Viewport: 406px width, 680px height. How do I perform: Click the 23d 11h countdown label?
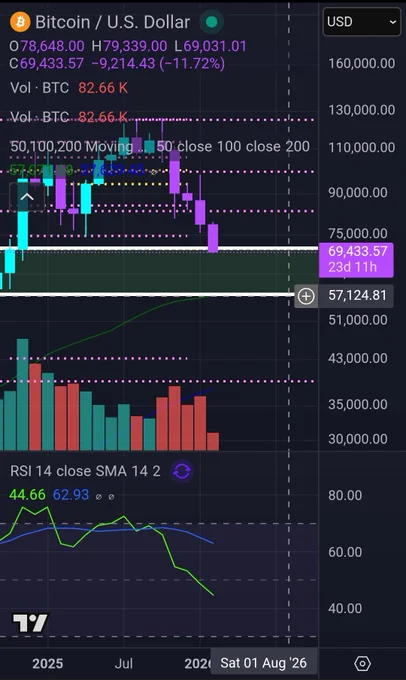click(x=353, y=267)
